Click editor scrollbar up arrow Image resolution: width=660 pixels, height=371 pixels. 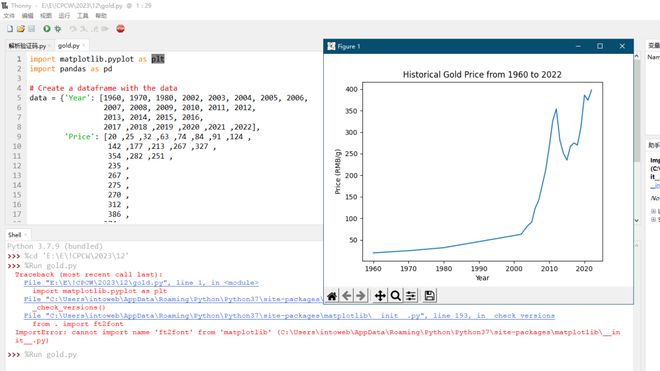[x=636, y=56]
